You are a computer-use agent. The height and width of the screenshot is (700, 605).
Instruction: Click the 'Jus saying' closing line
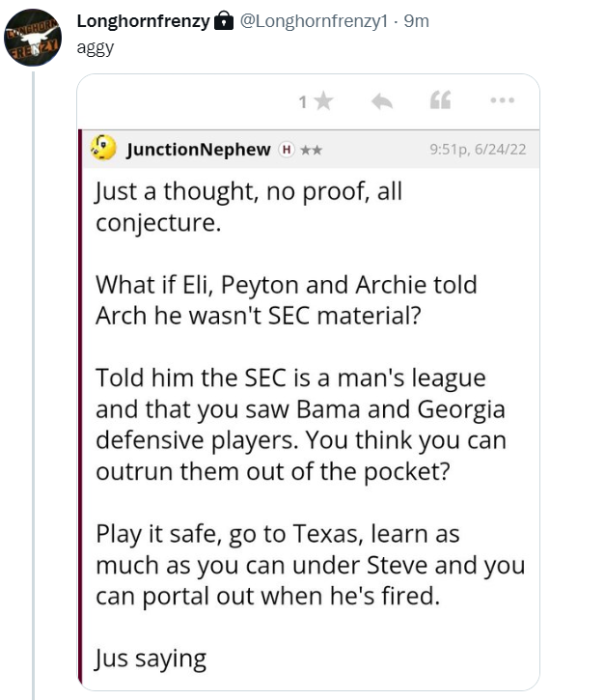click(x=151, y=658)
